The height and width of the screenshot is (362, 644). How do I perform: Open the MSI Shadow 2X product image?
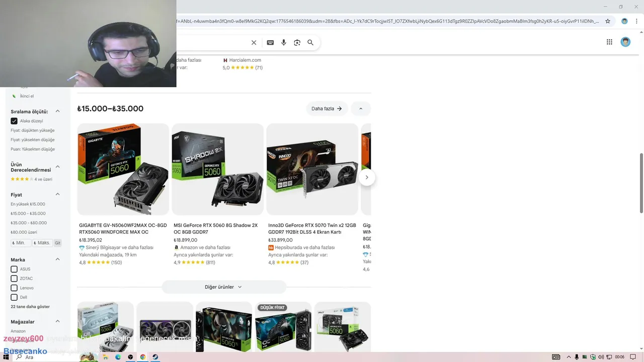coord(218,169)
